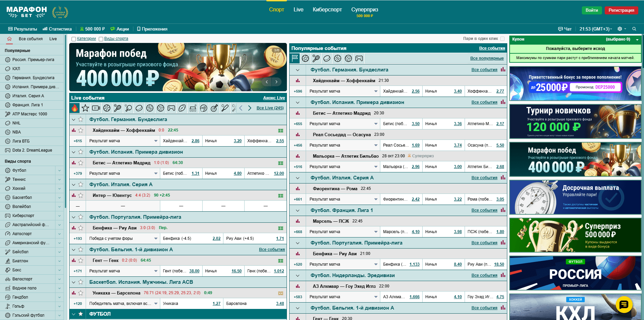This screenshot has height=320, width=644.
Task: Favorite the Бетис — Атлетико Мадрид live match
Action: (x=81, y=163)
